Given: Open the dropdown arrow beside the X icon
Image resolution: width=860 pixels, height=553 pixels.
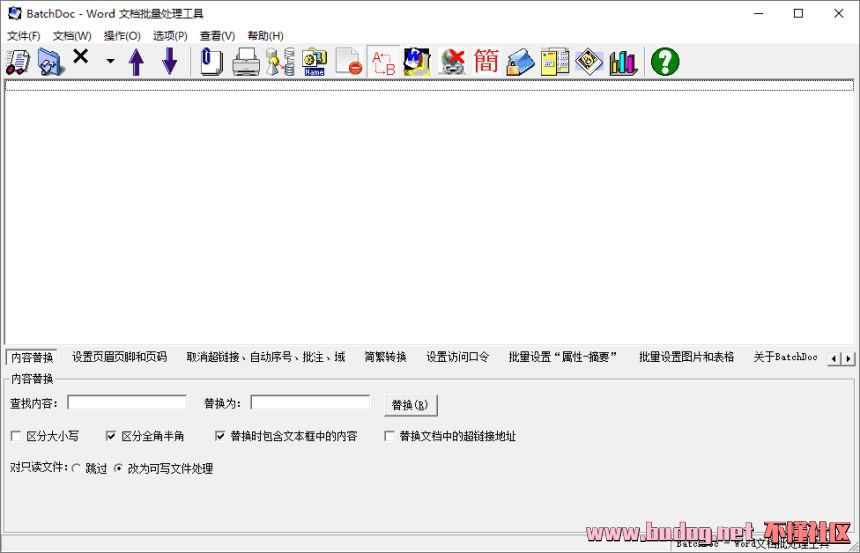Looking at the screenshot, I should (x=110, y=61).
